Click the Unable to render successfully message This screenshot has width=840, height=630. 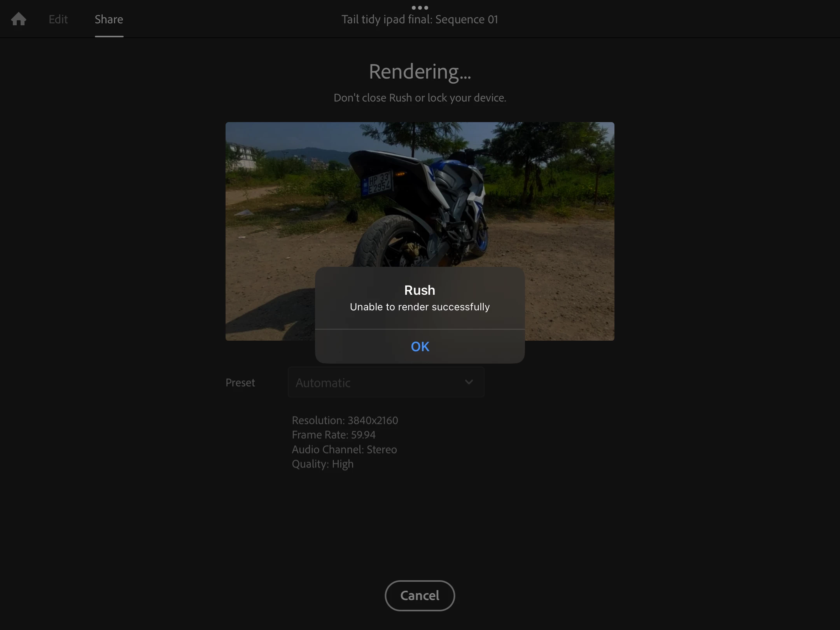tap(420, 307)
